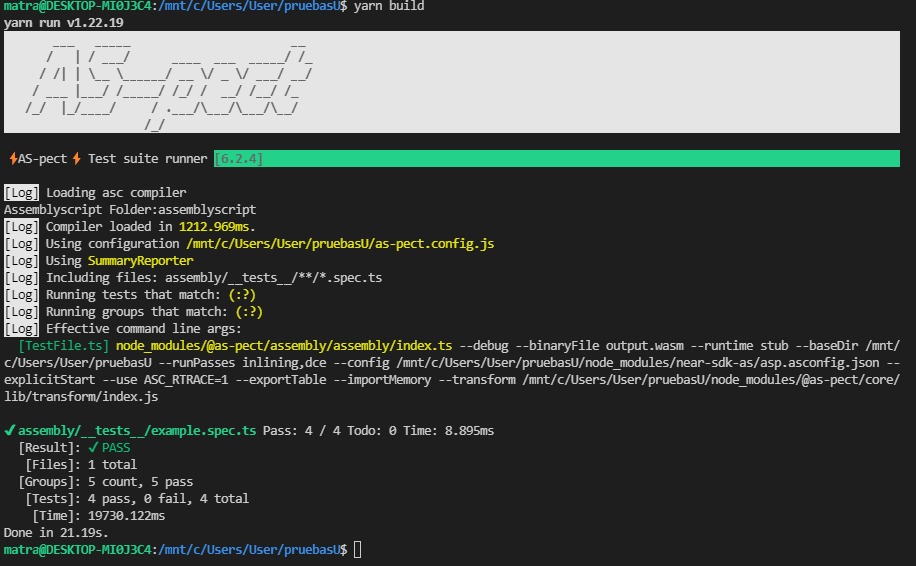
Task: Click the PASS result checkmark
Action: point(93,447)
